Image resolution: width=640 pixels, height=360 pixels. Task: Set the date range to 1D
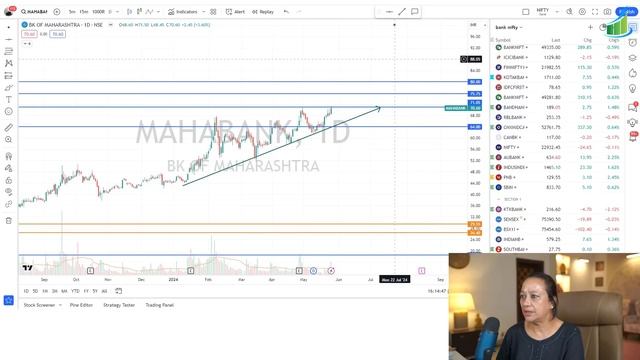point(26,291)
